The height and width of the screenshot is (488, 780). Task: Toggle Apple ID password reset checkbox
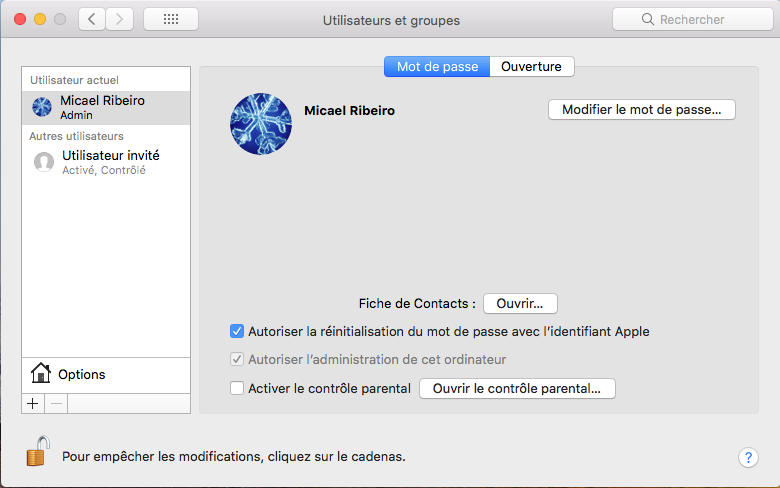point(237,331)
